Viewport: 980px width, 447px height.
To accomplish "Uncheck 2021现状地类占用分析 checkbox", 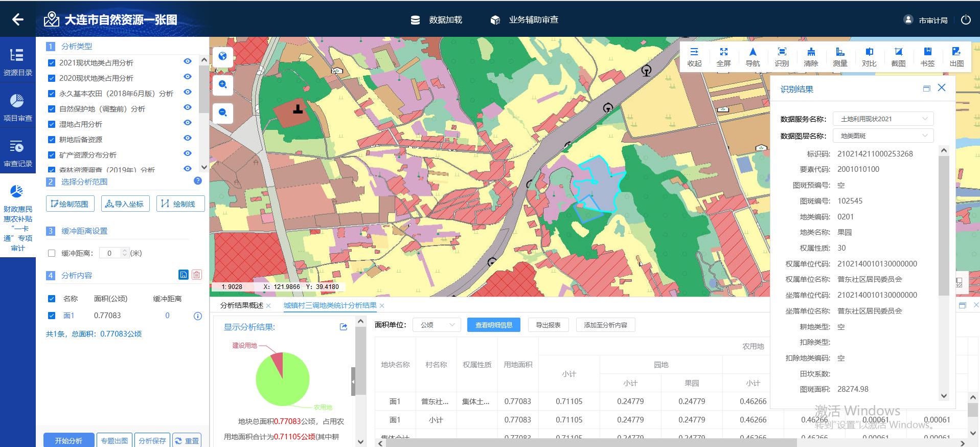I will click(52, 63).
